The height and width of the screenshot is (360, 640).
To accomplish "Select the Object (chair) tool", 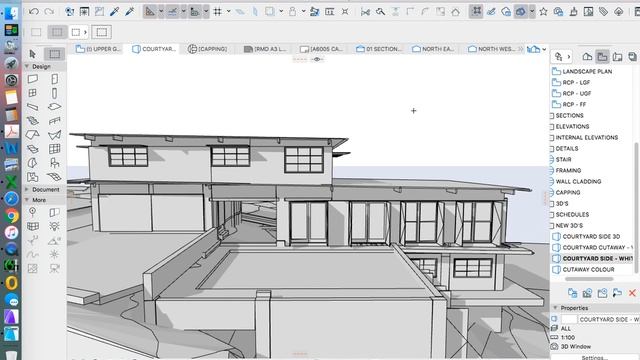I will pos(54,163).
